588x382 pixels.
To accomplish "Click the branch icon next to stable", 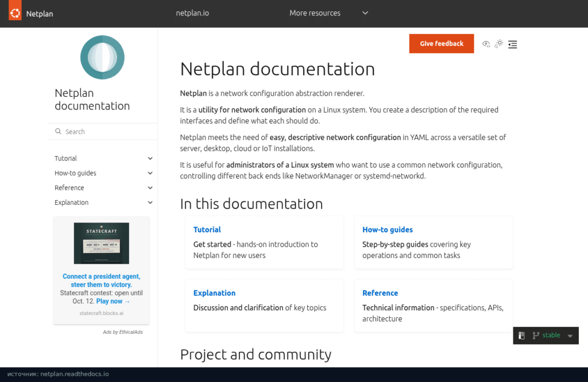I will (536, 335).
